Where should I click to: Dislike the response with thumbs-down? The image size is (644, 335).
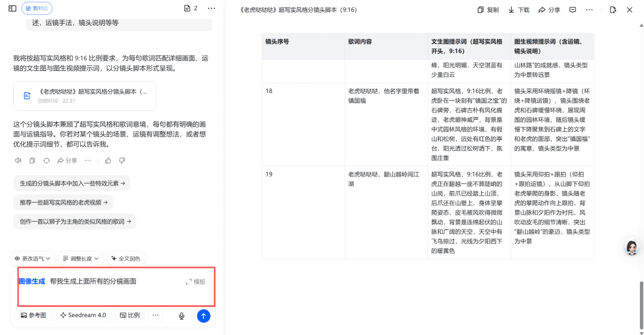(122, 160)
